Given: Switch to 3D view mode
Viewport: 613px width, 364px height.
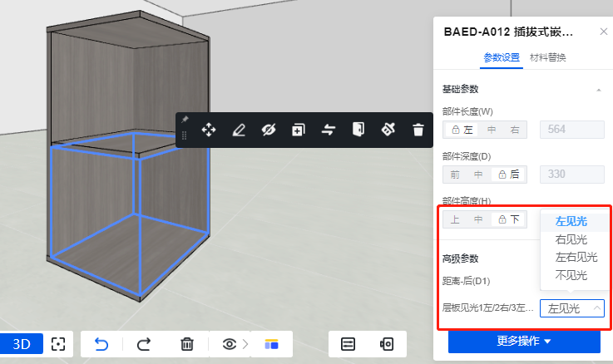Looking at the screenshot, I should [x=22, y=344].
